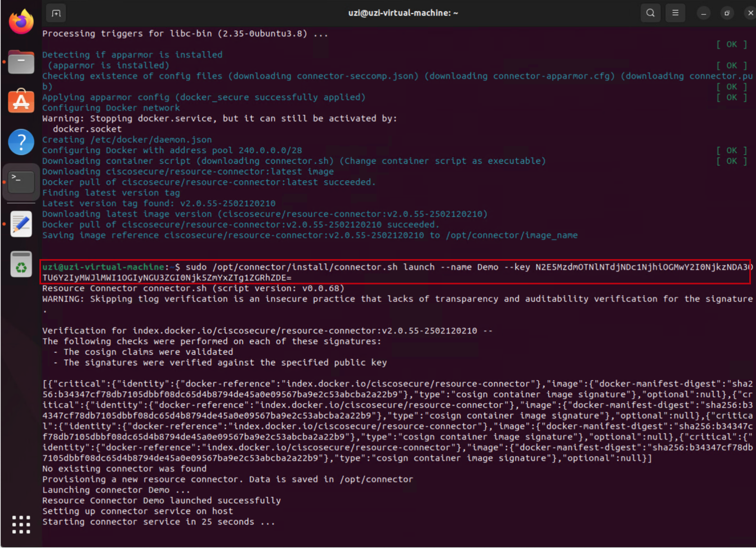
Task: Click the 'WARNING: Skipping tlog verification' line
Action: tap(397, 299)
